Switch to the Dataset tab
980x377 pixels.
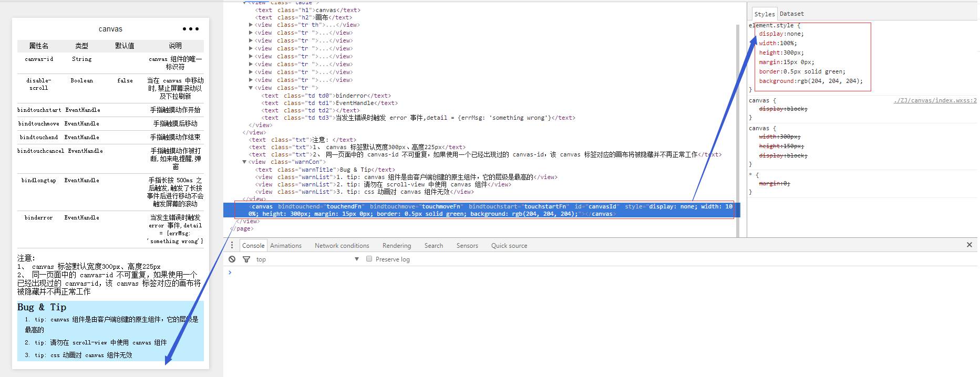point(791,14)
